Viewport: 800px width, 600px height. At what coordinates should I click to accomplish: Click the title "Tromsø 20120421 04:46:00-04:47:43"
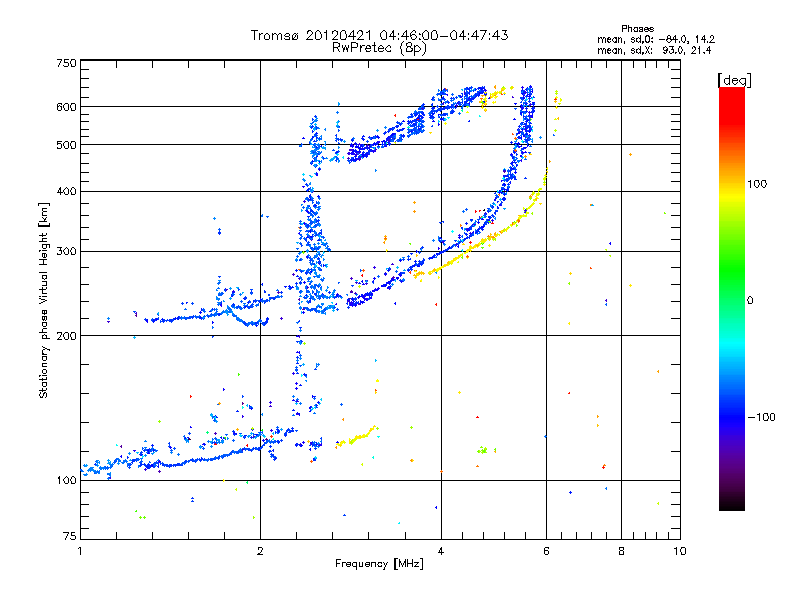(x=379, y=35)
